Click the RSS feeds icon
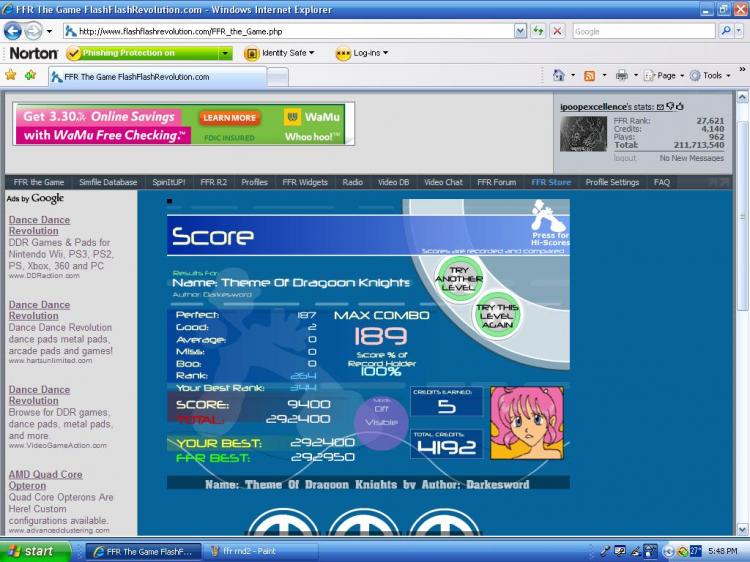This screenshot has width=750, height=562. tap(589, 75)
